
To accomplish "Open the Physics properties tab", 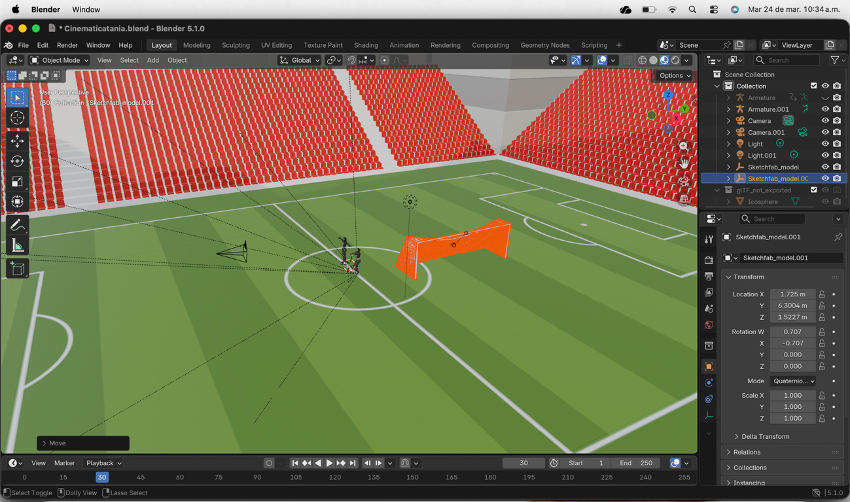I will point(709,383).
